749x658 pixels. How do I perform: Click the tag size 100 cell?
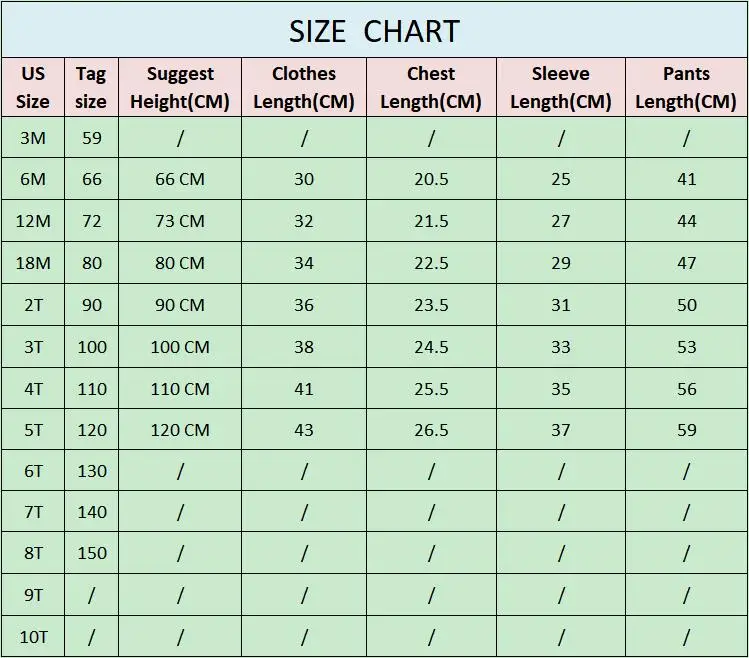pyautogui.click(x=91, y=347)
